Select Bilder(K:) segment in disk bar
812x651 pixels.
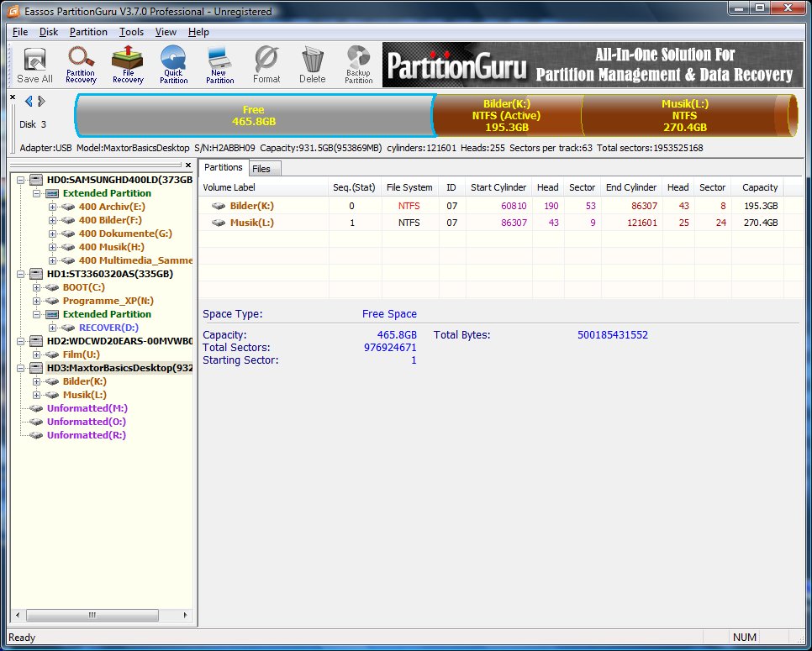[507, 115]
